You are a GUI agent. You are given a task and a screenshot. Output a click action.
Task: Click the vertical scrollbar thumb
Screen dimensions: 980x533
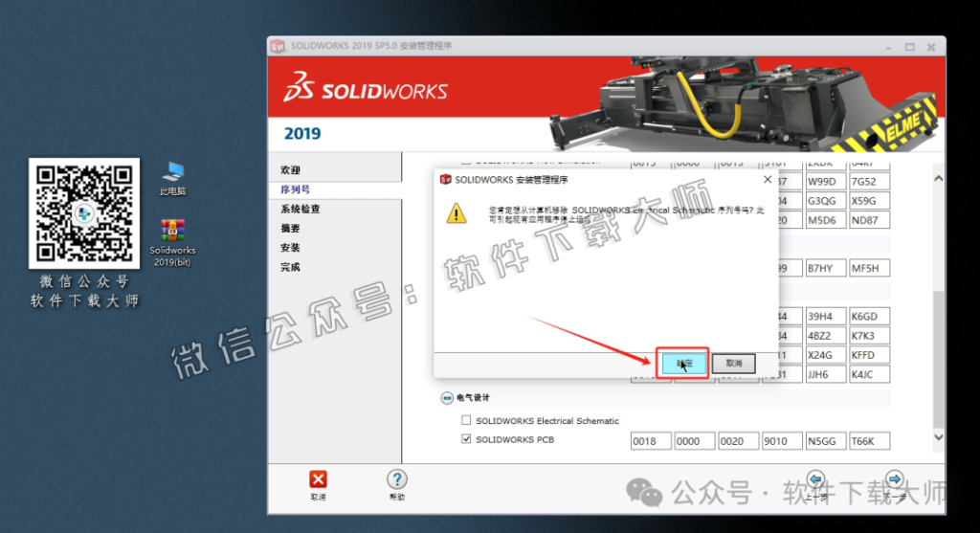(938, 359)
